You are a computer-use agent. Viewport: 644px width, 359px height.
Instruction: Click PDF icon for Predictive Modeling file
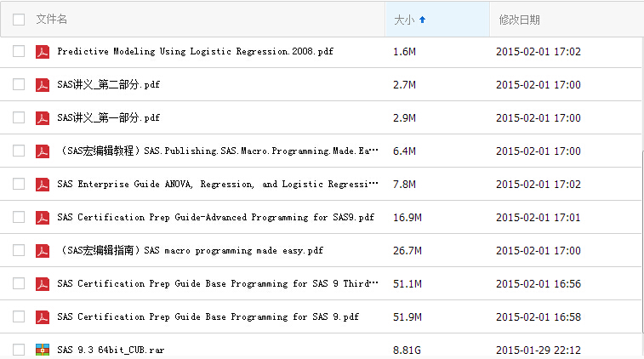[43, 52]
